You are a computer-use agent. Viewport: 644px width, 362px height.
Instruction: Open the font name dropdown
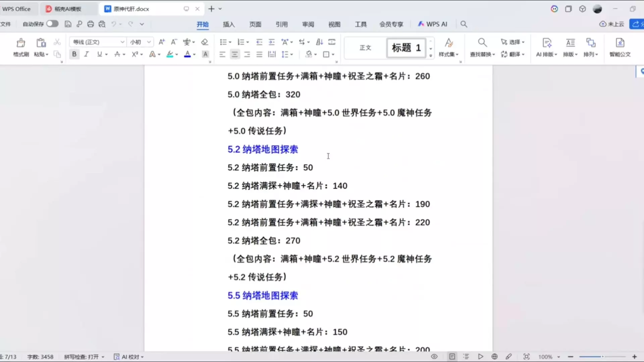click(122, 42)
